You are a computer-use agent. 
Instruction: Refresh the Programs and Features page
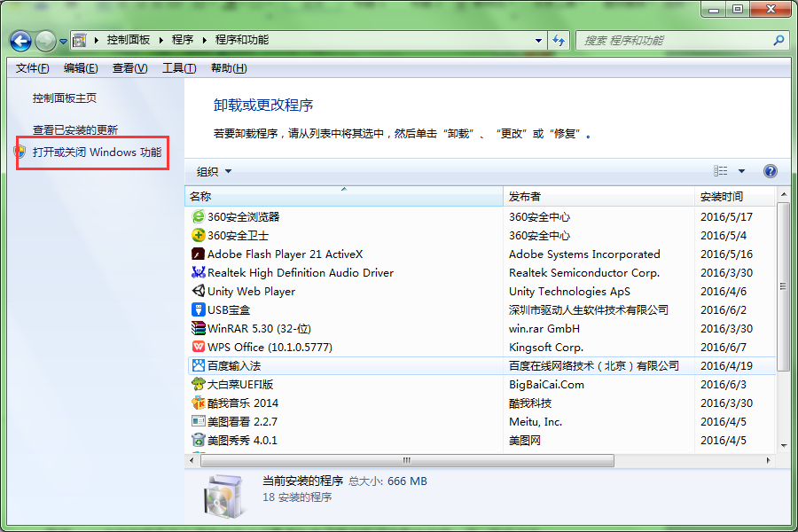pos(559,40)
